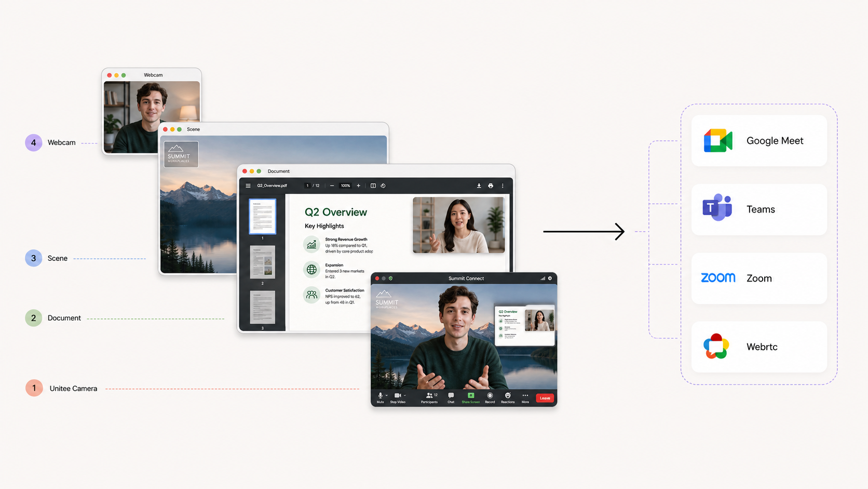Click the 100% zoom level field
The height and width of the screenshot is (489, 868).
pyautogui.click(x=345, y=186)
